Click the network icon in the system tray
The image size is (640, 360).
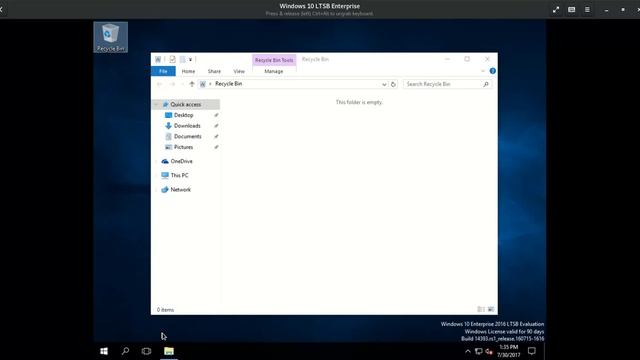click(478, 351)
